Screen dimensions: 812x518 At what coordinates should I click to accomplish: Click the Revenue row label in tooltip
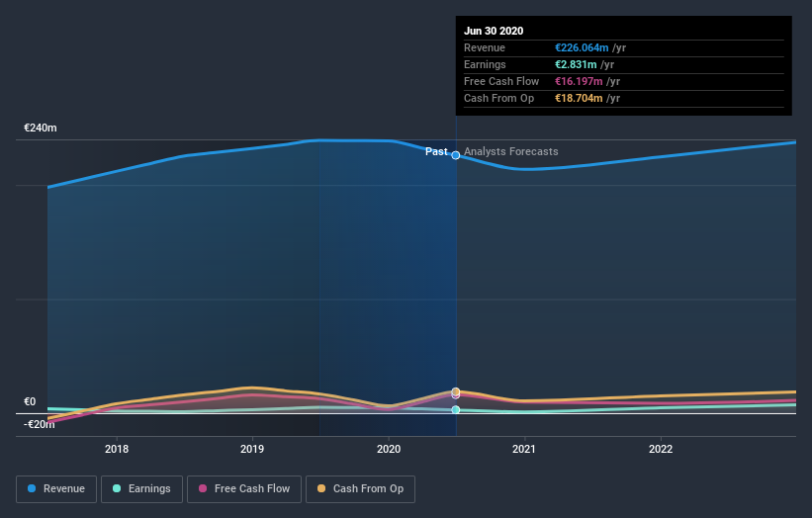[x=485, y=47]
